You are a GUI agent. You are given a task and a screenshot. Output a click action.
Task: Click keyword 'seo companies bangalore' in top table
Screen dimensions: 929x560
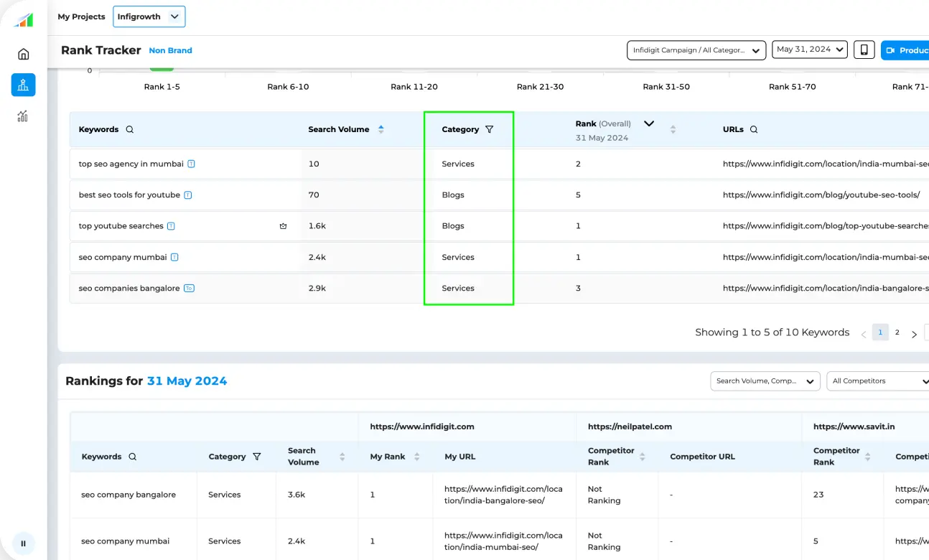tap(129, 288)
